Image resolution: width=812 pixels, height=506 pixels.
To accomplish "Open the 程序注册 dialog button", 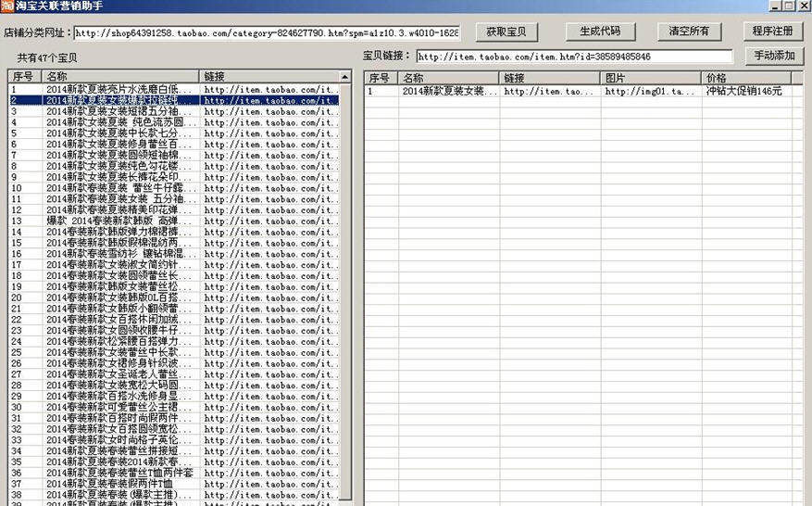I will tap(772, 32).
